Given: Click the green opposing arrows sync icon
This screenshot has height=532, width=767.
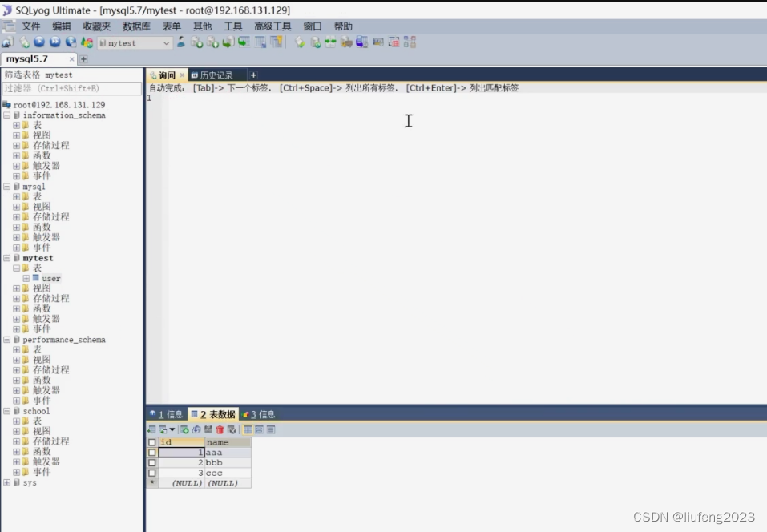Looking at the screenshot, I should point(331,42).
